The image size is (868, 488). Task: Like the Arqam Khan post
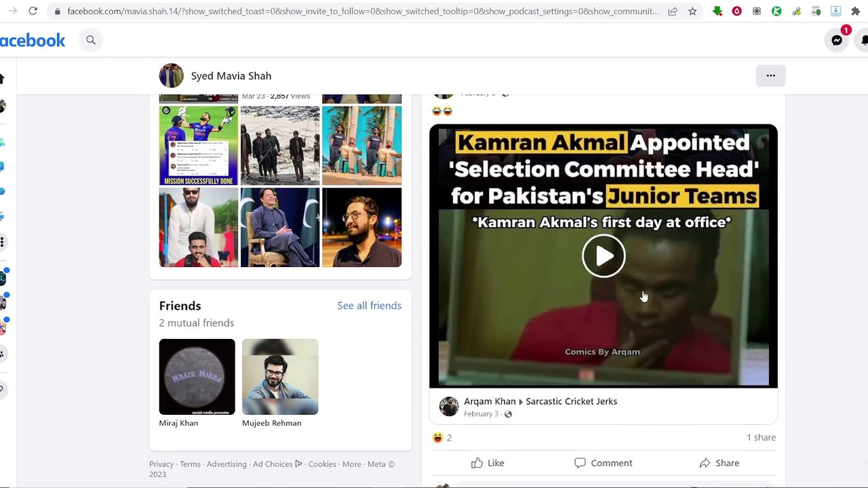coord(488,463)
